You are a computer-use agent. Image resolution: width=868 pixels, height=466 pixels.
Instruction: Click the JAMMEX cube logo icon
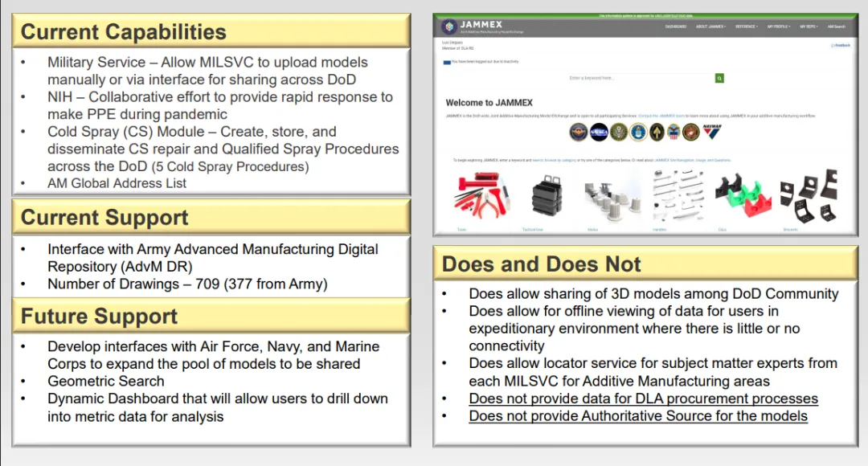point(449,26)
